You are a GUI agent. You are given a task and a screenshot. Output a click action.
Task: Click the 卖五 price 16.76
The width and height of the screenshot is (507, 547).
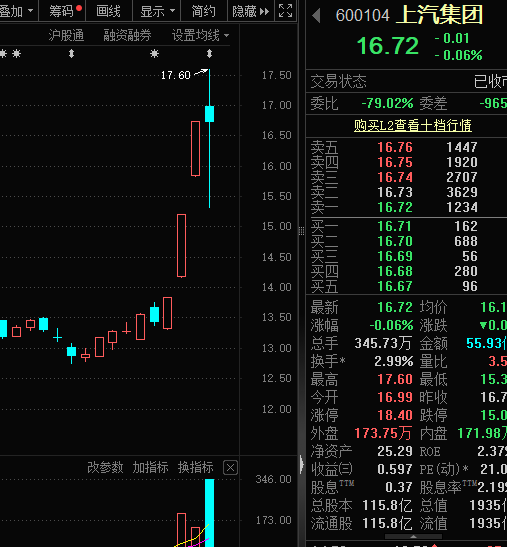[x=395, y=147]
